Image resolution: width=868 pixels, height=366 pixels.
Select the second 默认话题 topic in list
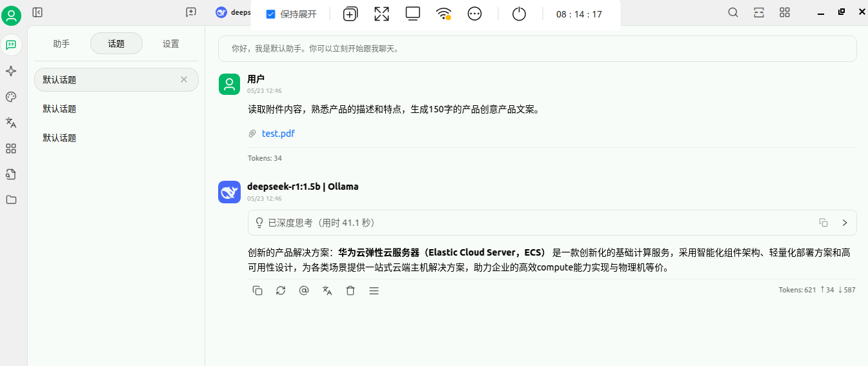click(x=116, y=109)
